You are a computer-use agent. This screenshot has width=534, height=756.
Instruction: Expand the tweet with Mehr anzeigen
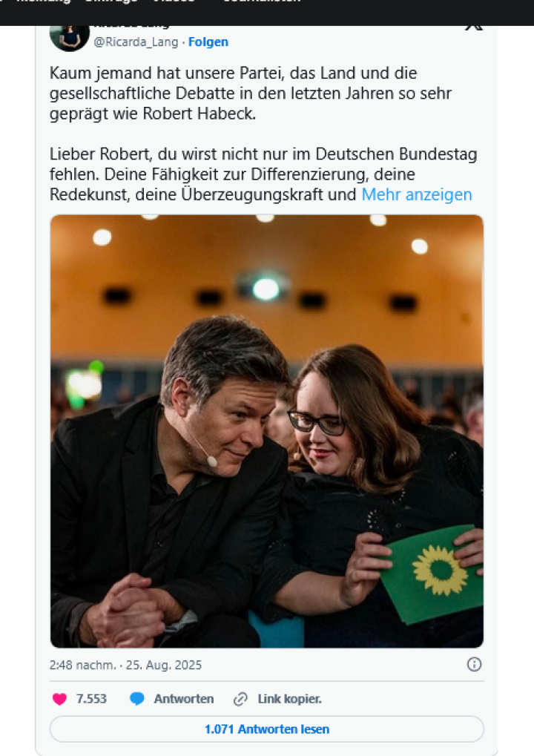click(417, 194)
